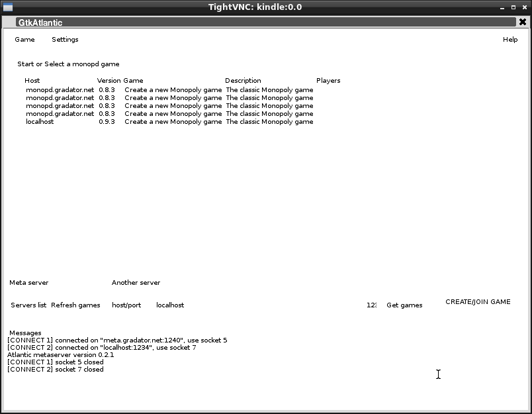Sort by the Version column header
Screen dimensions: 532x414
109,81
